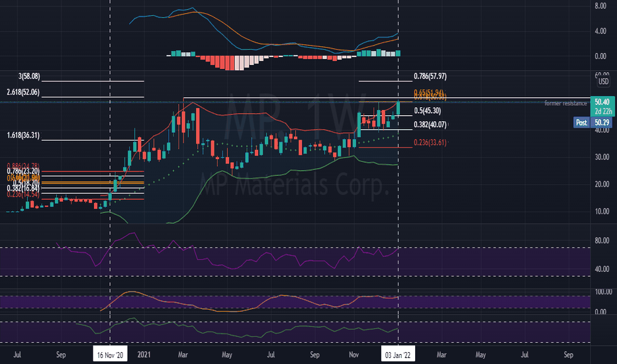The image size is (617, 364).
Task: Click the 8.00 MACD scale value
Action: click(600, 6)
